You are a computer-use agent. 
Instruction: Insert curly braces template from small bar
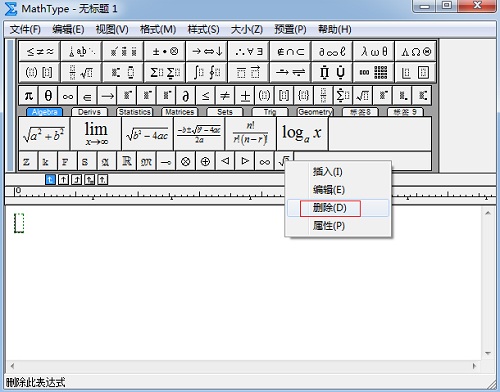(303, 96)
